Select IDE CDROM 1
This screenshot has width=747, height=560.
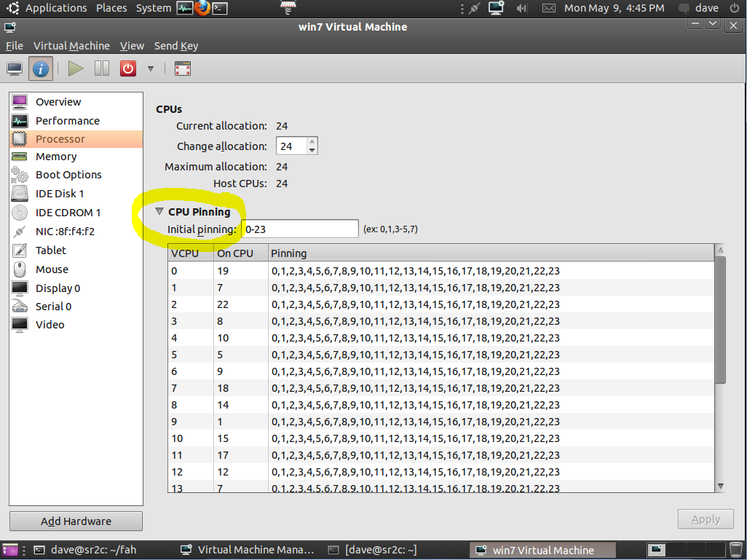tap(76, 213)
